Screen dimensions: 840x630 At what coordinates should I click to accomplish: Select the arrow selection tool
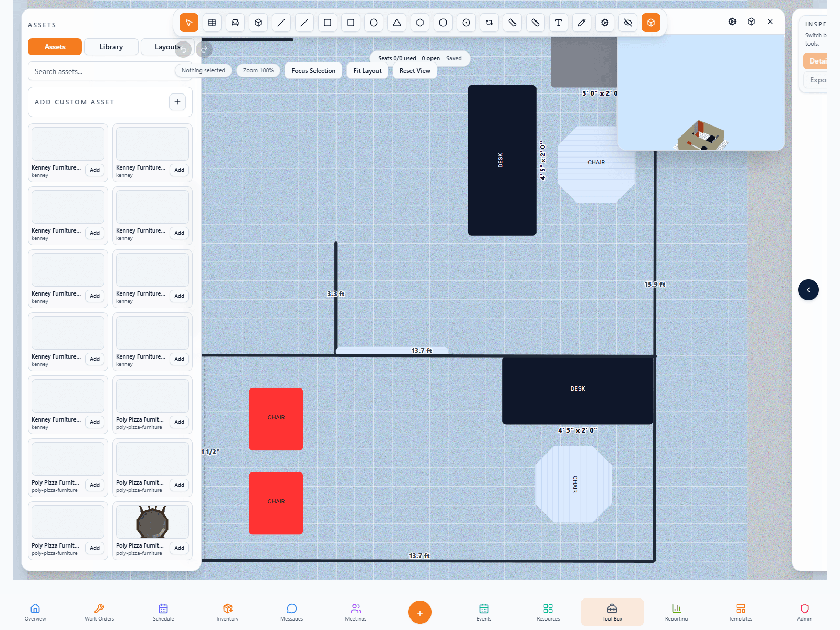[x=189, y=23]
